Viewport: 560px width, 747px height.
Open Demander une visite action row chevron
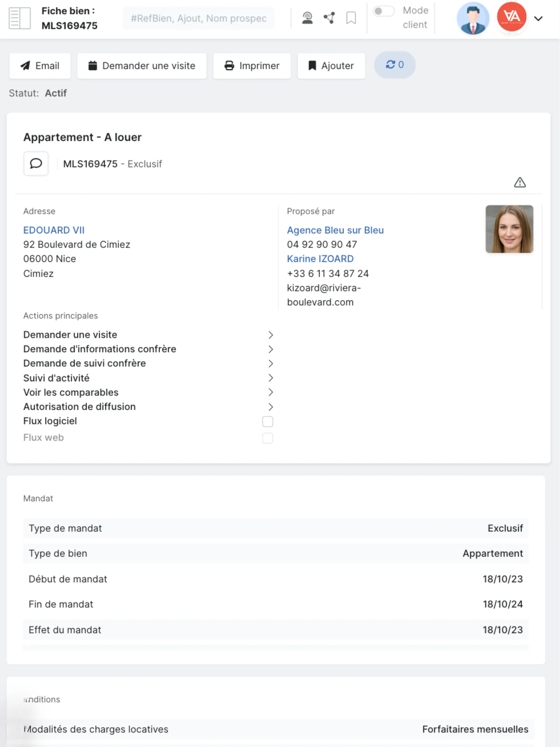(x=270, y=335)
